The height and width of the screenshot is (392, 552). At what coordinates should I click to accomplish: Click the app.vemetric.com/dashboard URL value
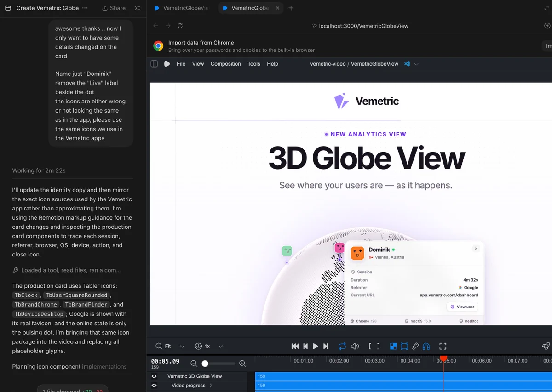click(x=449, y=295)
